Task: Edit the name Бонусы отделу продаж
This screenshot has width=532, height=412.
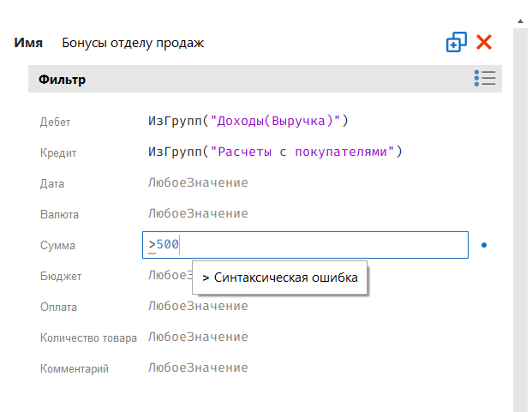Action: [133, 43]
